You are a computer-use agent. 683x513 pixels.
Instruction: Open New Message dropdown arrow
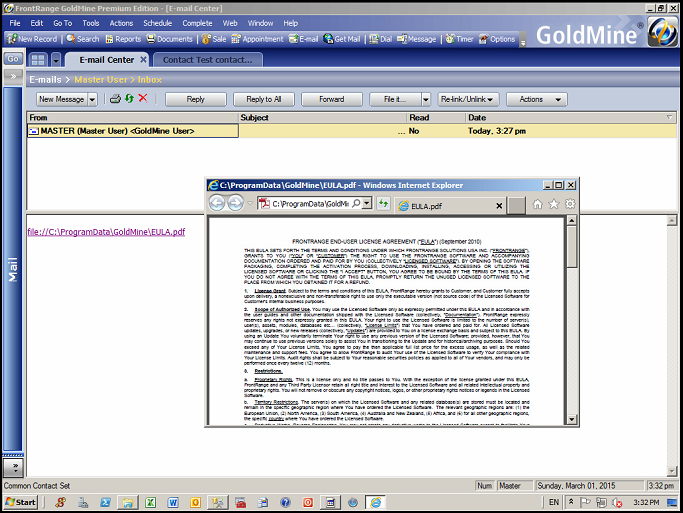tap(92, 99)
